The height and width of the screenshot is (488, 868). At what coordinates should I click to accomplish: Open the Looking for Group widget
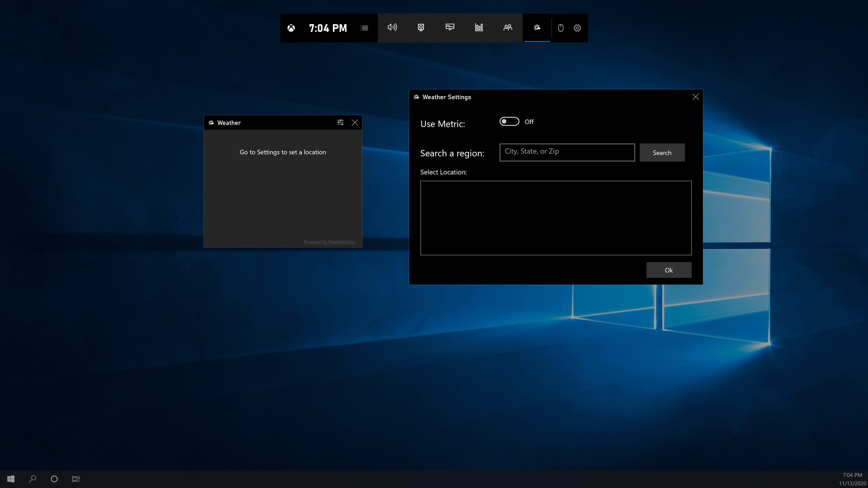coord(508,28)
